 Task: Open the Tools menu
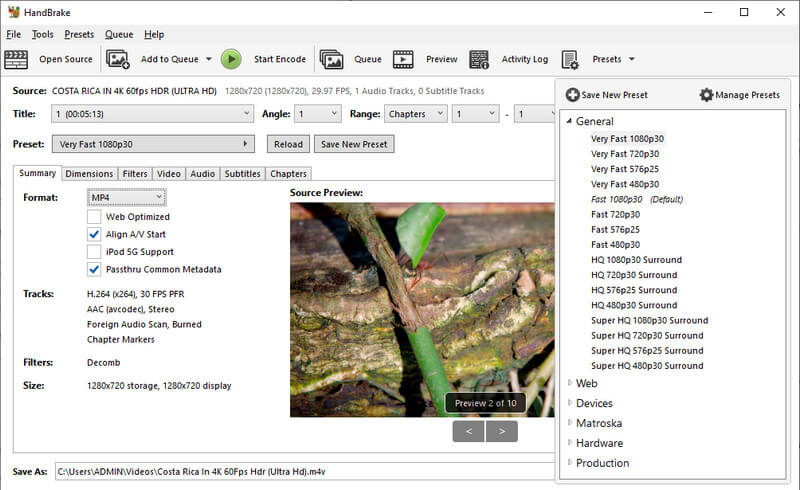pos(42,34)
